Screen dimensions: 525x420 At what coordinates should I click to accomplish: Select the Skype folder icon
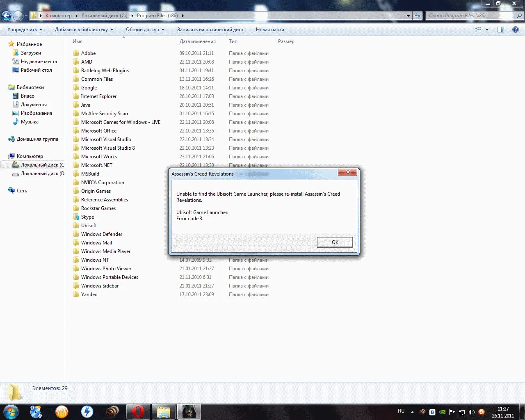[x=76, y=217]
